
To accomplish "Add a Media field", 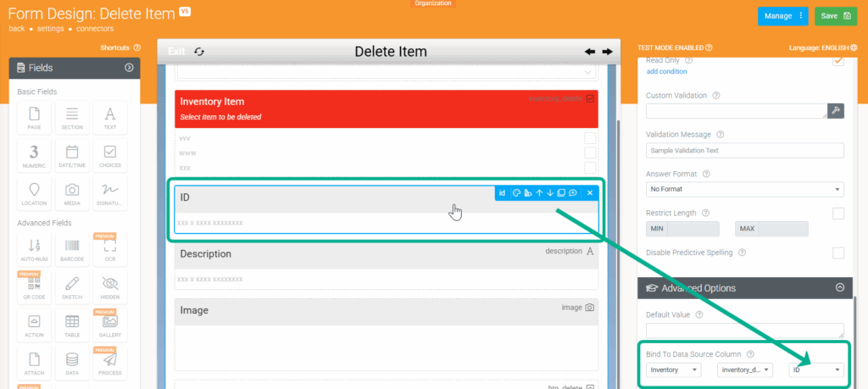I will tap(72, 194).
